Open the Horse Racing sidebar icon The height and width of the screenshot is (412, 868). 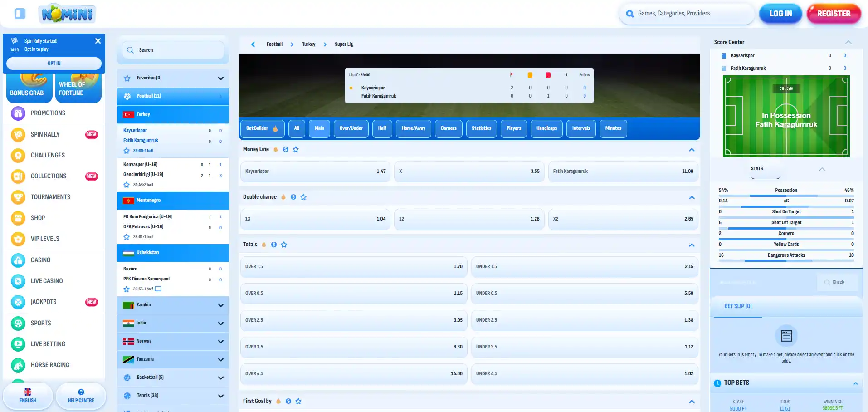click(x=18, y=365)
